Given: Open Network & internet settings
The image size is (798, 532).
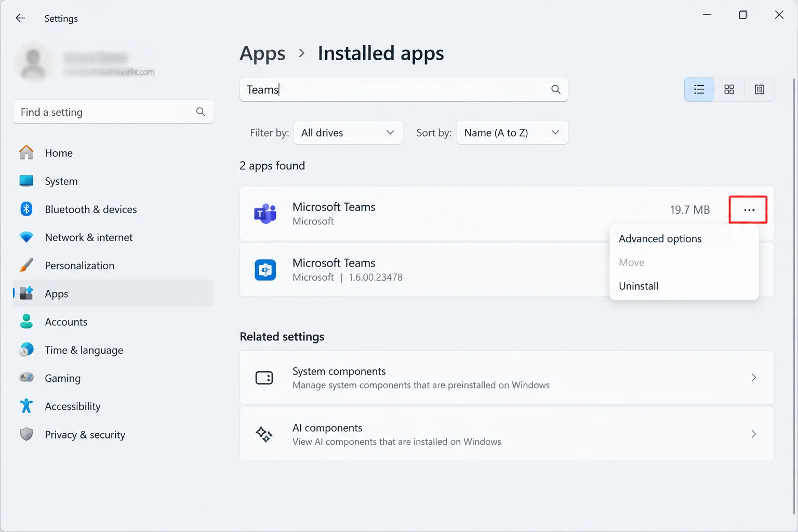Looking at the screenshot, I should click(x=113, y=237).
